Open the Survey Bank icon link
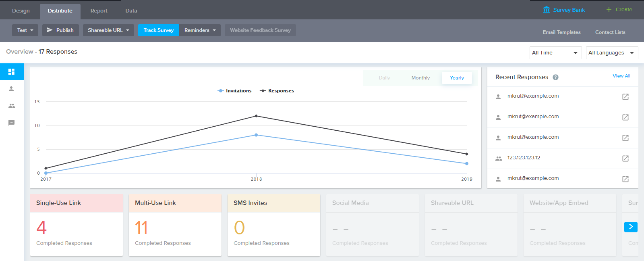 546,10
